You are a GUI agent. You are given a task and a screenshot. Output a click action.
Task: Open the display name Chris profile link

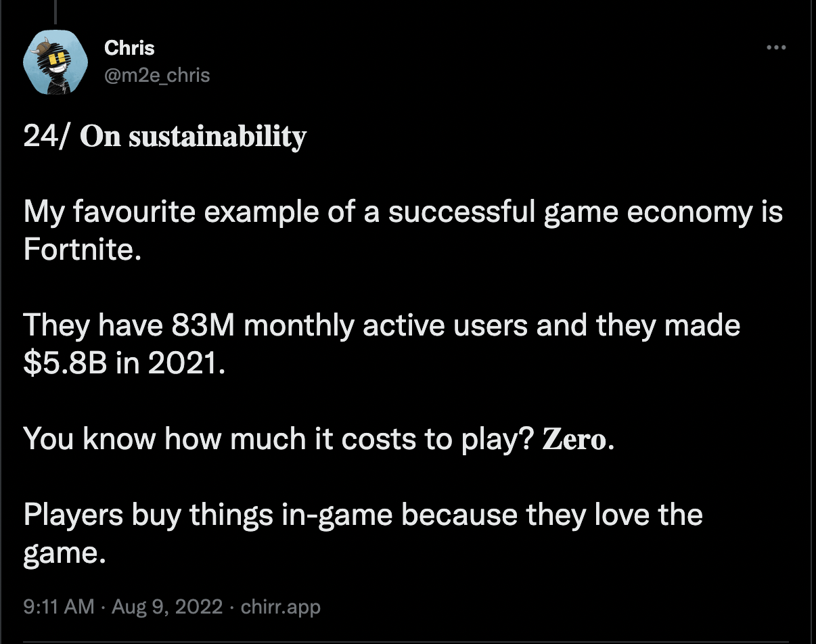click(129, 49)
